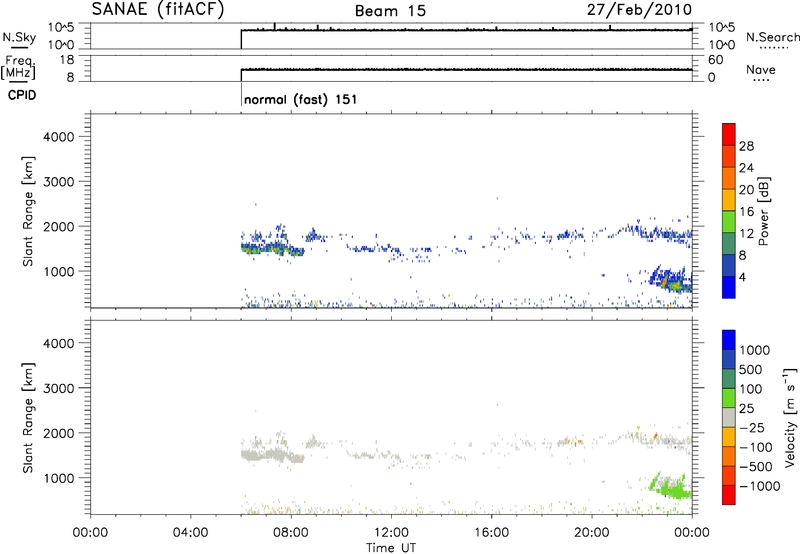800x554 pixels.
Task: Click the strong power echo band near 07:00 UT
Action: tap(270, 249)
